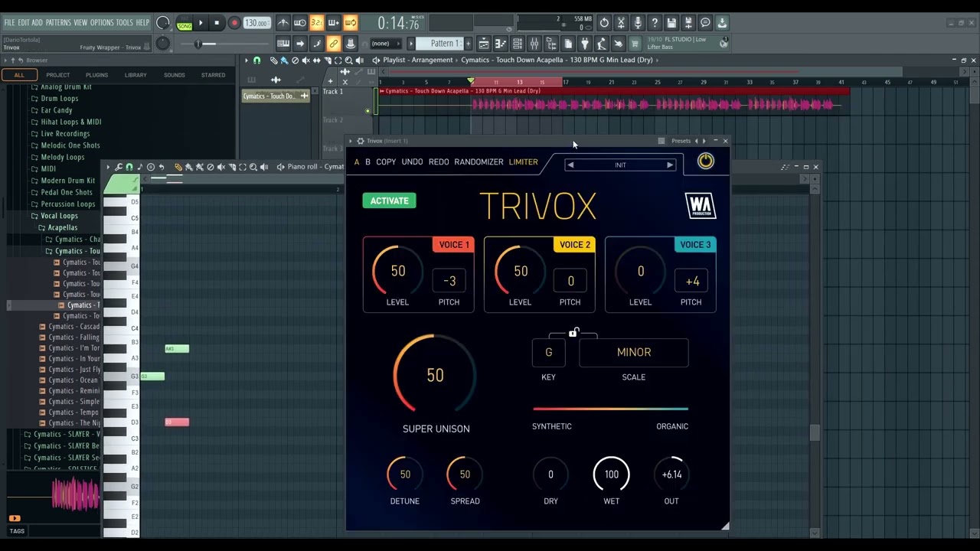
Task: Click the OUT knob showing +6.14
Action: point(671,474)
